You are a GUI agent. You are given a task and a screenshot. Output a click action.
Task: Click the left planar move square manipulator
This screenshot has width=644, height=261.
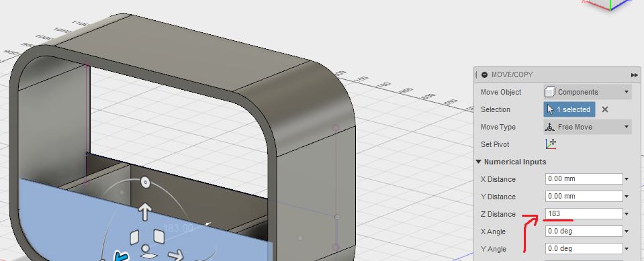[134, 238]
